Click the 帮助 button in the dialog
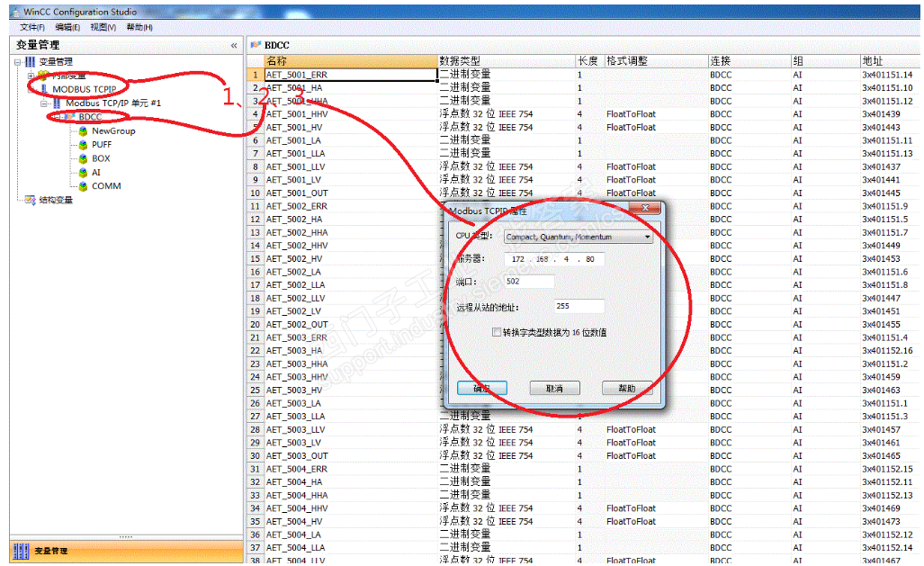 click(627, 388)
